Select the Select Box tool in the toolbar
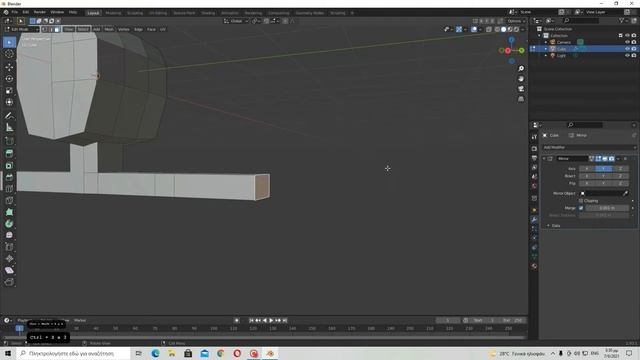640x360 pixels. click(x=9, y=42)
